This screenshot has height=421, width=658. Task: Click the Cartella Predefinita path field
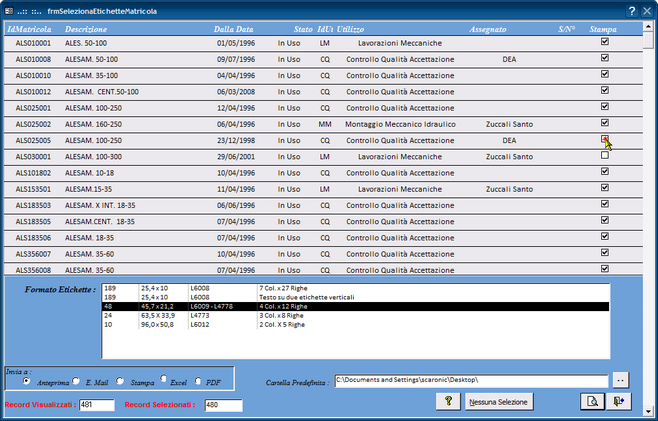pos(471,381)
